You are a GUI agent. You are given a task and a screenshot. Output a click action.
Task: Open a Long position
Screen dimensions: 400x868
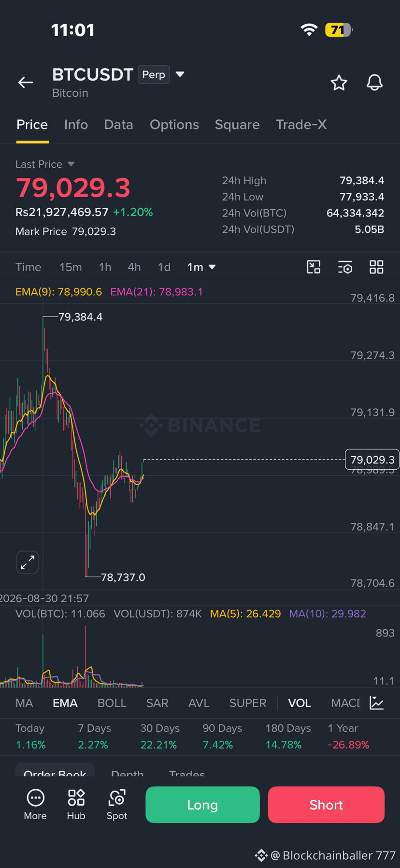[202, 805]
